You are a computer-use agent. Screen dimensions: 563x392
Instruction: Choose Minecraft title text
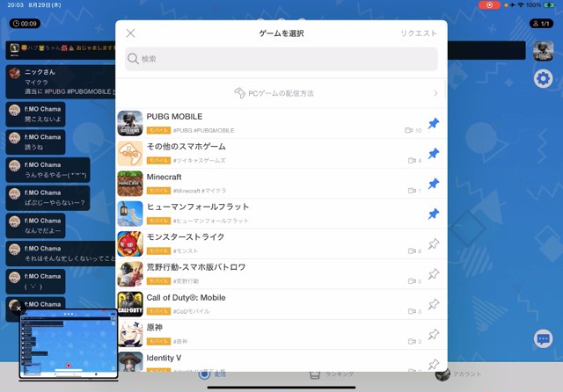165,177
